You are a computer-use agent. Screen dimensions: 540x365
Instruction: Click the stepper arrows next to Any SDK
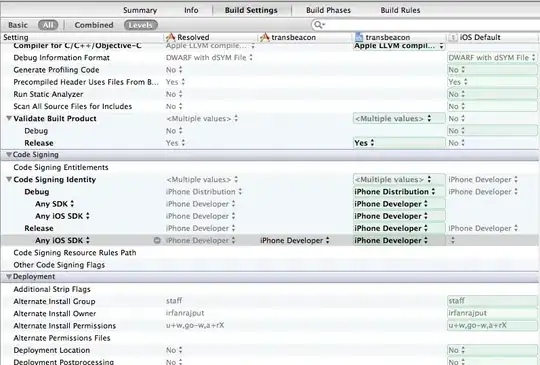[x=72, y=204]
